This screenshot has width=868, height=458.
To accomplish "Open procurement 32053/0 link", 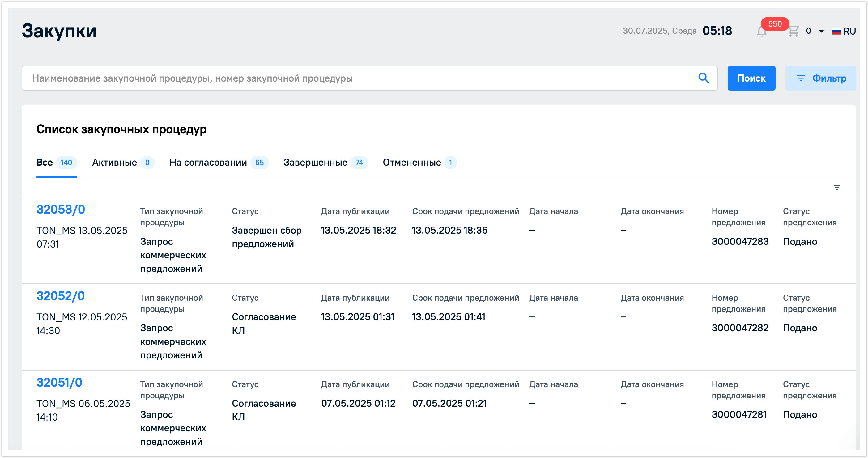I will pos(61,210).
